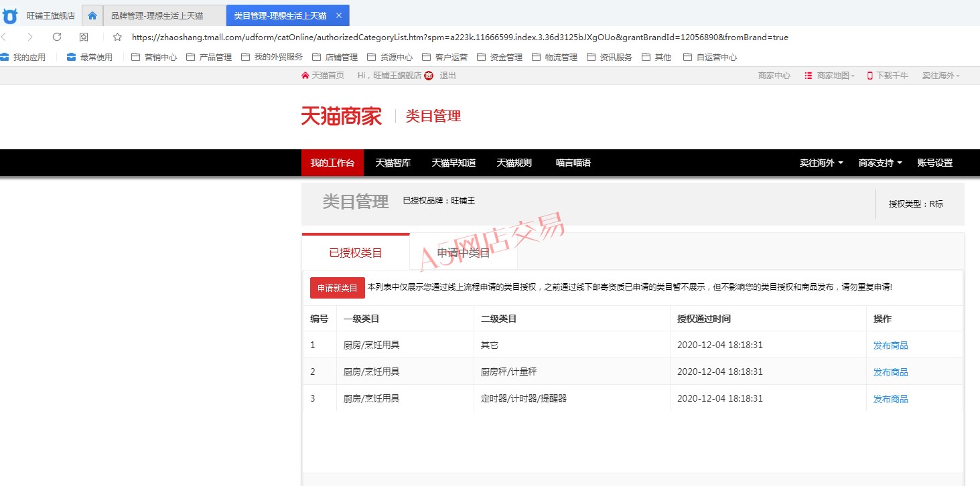
Task: Open the home tab with house icon
Action: pos(92,15)
